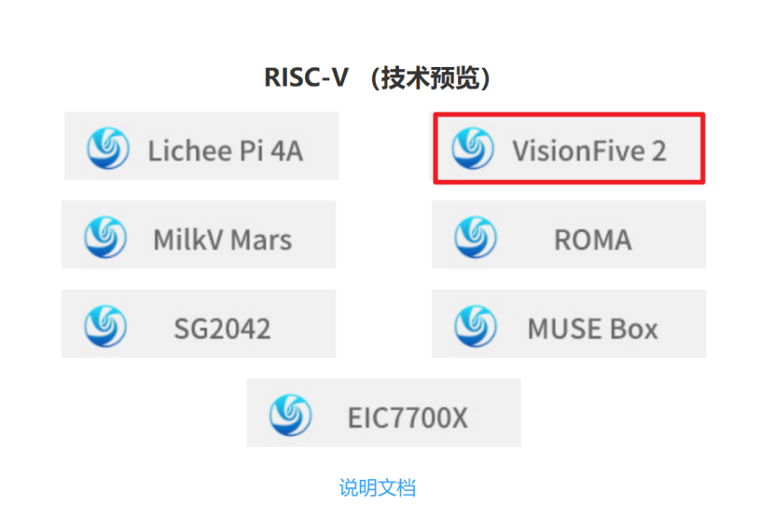Click the MilkV Mars text label
This screenshot has width=774, height=532.
pyautogui.click(x=222, y=239)
